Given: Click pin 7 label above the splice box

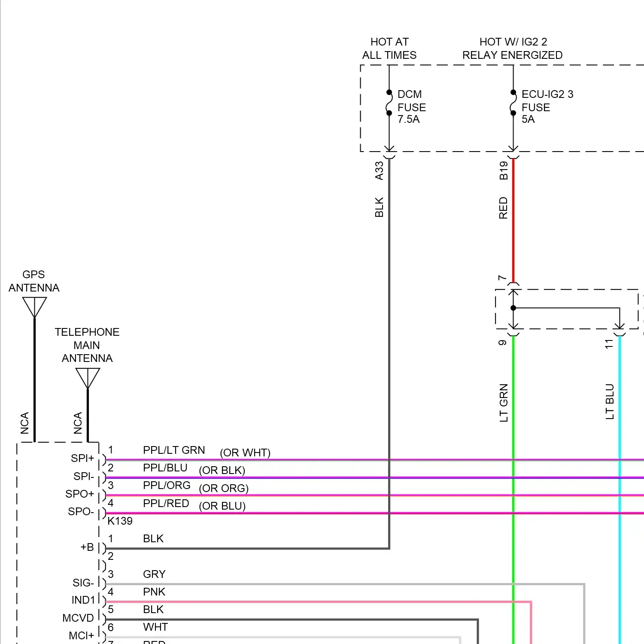Looking at the screenshot, I should (x=502, y=278).
